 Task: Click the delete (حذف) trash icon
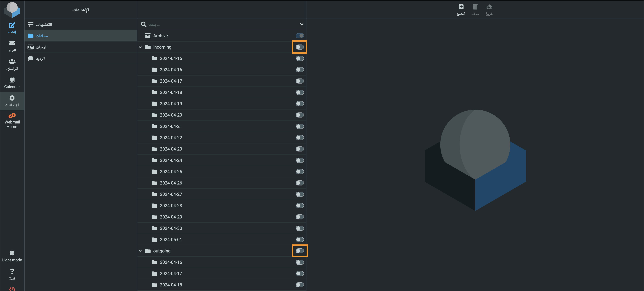[x=475, y=7]
